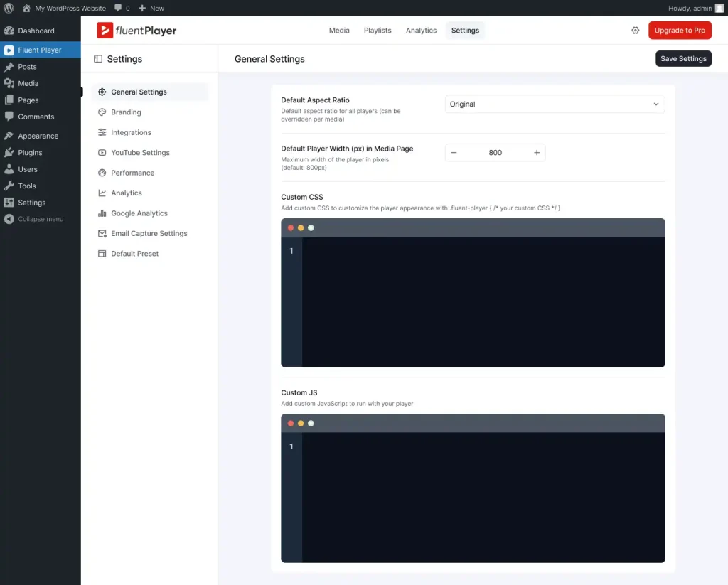Open YouTube Settings via its play icon
Image resolution: width=728 pixels, height=585 pixels.
(x=102, y=152)
